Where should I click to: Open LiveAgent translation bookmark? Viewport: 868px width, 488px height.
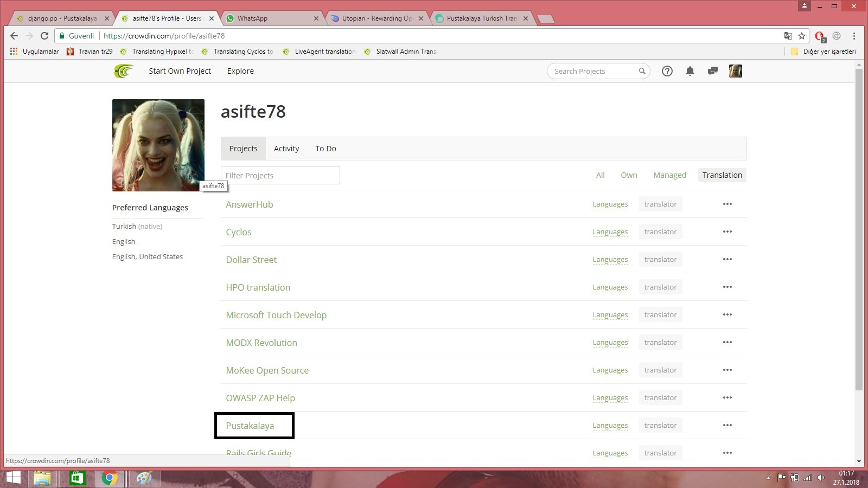[319, 52]
